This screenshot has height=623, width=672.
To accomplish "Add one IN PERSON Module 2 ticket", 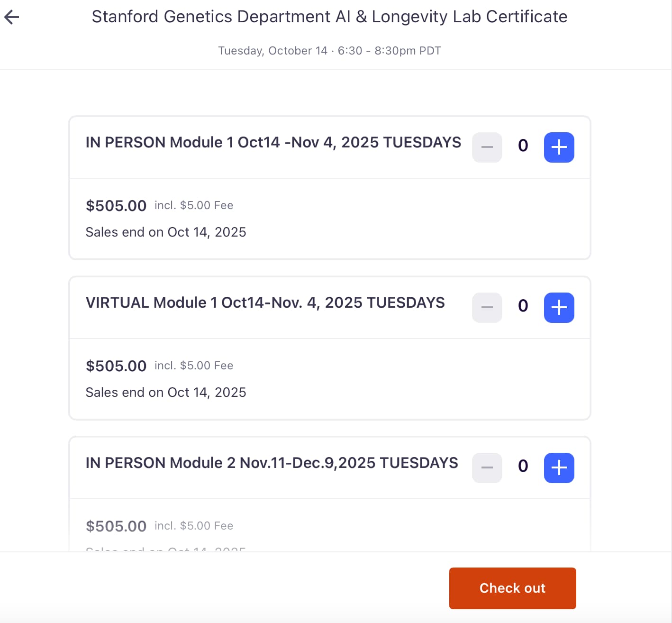I will coord(559,467).
